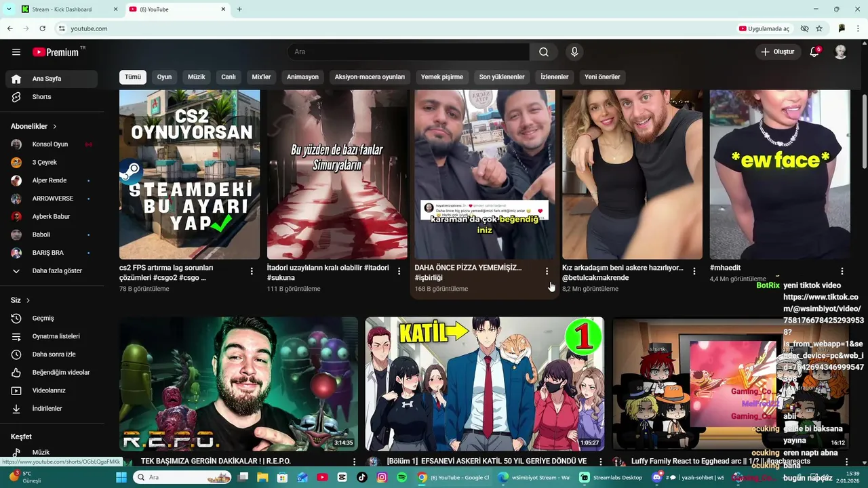Click the search magnifier button
The width and height of the screenshot is (868, 488).
[544, 52]
